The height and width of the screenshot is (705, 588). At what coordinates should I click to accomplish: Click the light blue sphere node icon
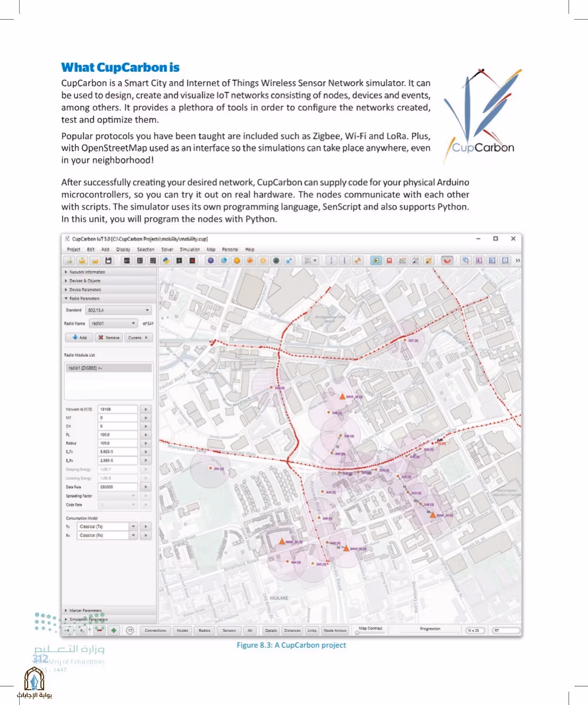224,261
